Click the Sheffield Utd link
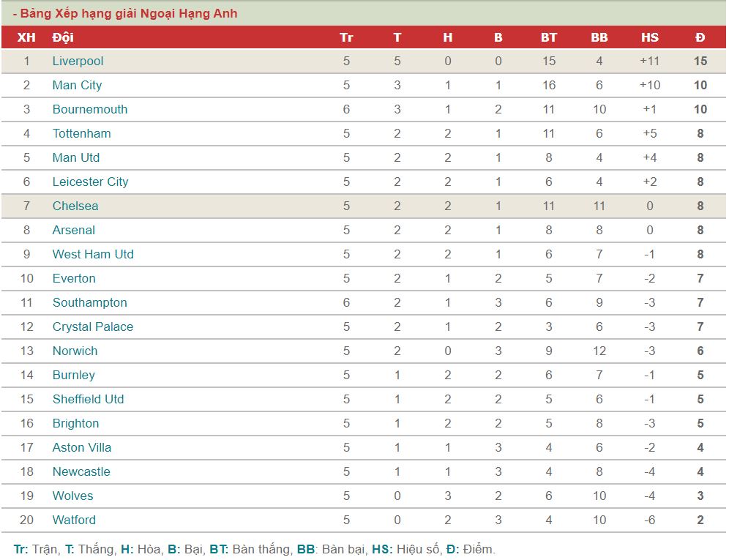 point(88,400)
